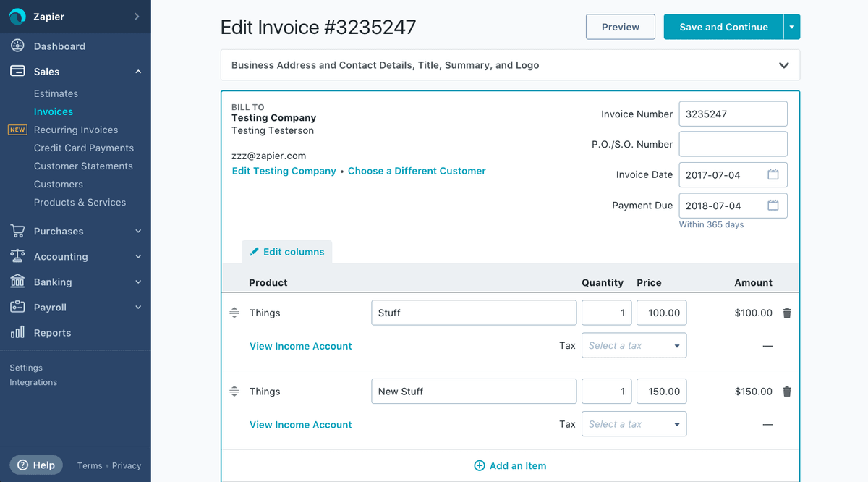This screenshot has width=868, height=482.
Task: Click the New Stuff description field
Action: 474,391
